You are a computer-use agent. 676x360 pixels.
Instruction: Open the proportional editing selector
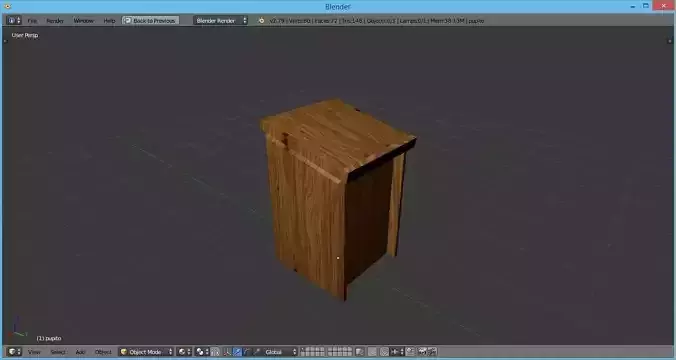(373, 352)
